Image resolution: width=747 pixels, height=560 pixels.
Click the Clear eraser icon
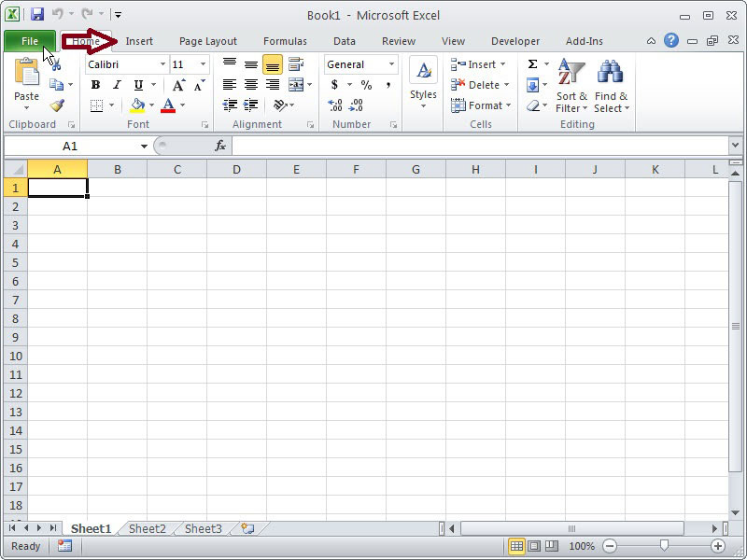click(x=533, y=105)
